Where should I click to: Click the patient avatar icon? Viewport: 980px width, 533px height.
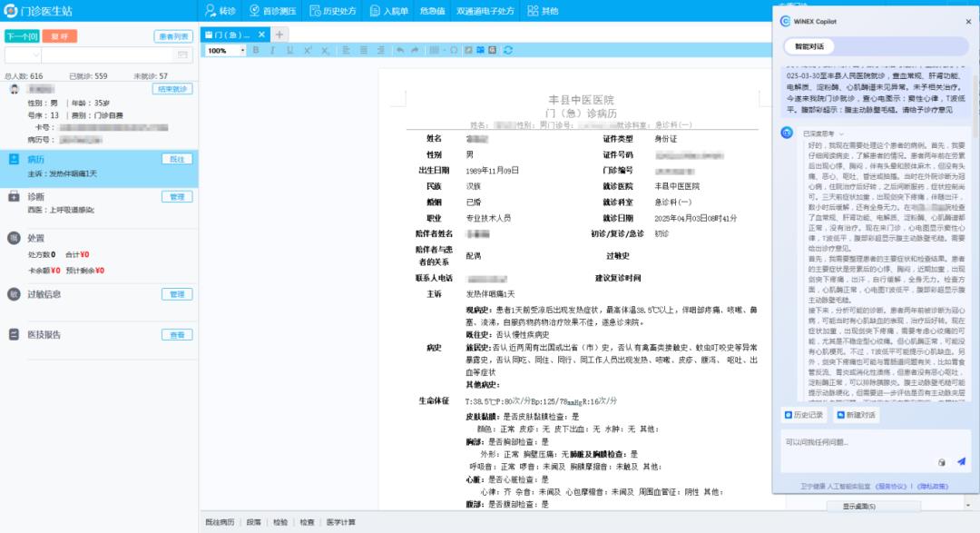click(15, 90)
